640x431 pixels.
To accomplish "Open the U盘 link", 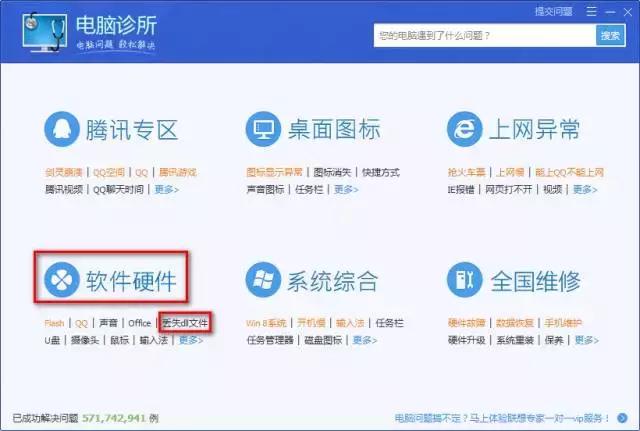I will tap(52, 340).
